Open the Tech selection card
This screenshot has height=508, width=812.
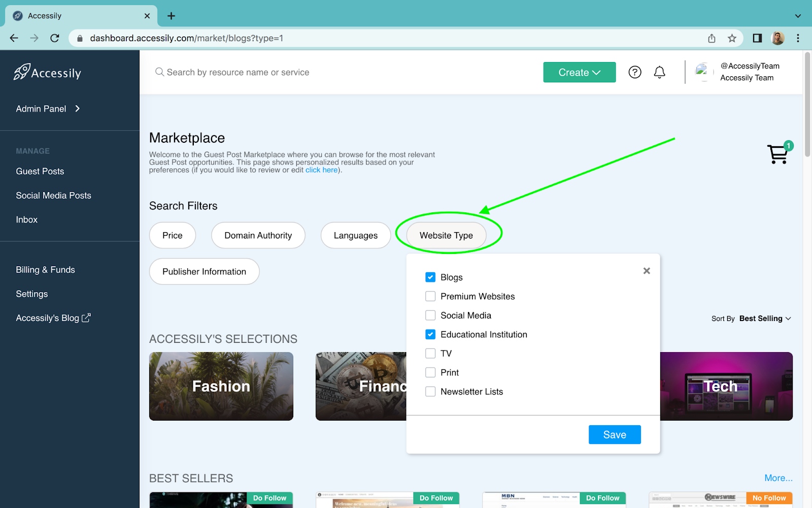click(726, 386)
